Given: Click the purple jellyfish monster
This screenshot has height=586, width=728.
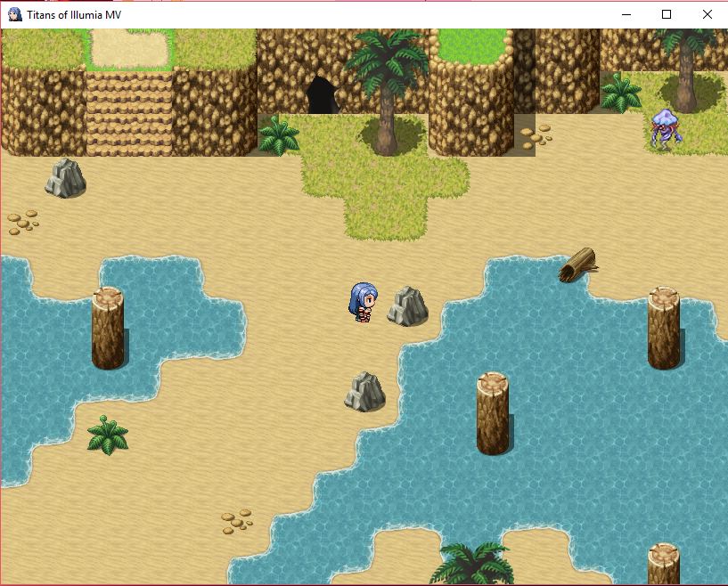Looking at the screenshot, I should 667,128.
